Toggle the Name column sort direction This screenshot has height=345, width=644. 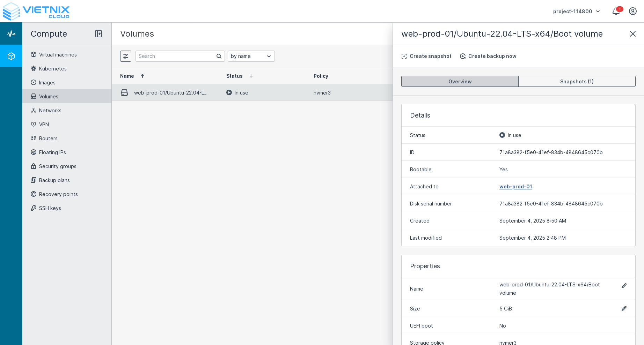point(142,76)
